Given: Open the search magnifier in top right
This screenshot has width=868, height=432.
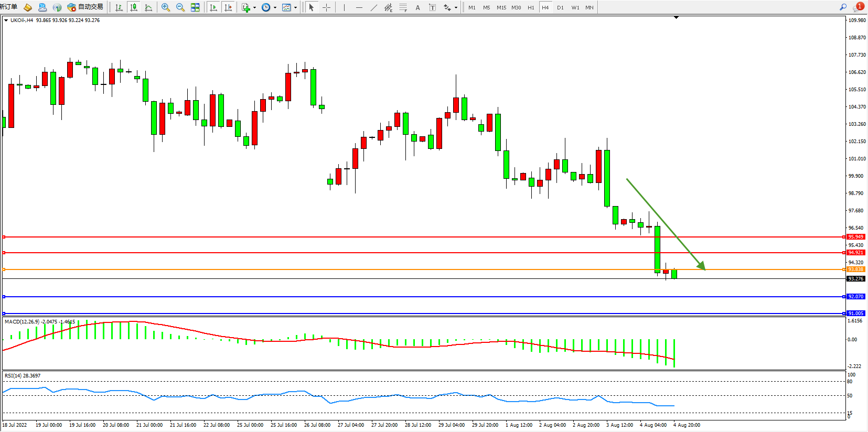Looking at the screenshot, I should point(843,7).
